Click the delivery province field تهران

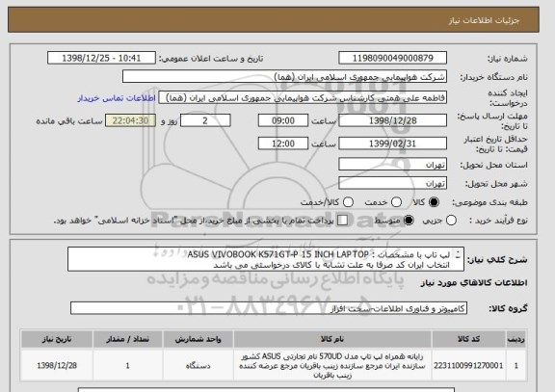point(392,164)
